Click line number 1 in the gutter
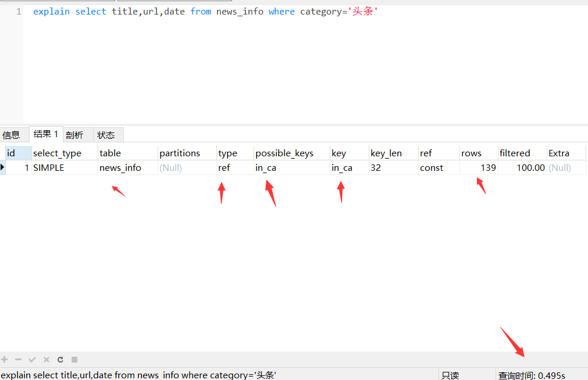The image size is (588, 380). pos(19,12)
